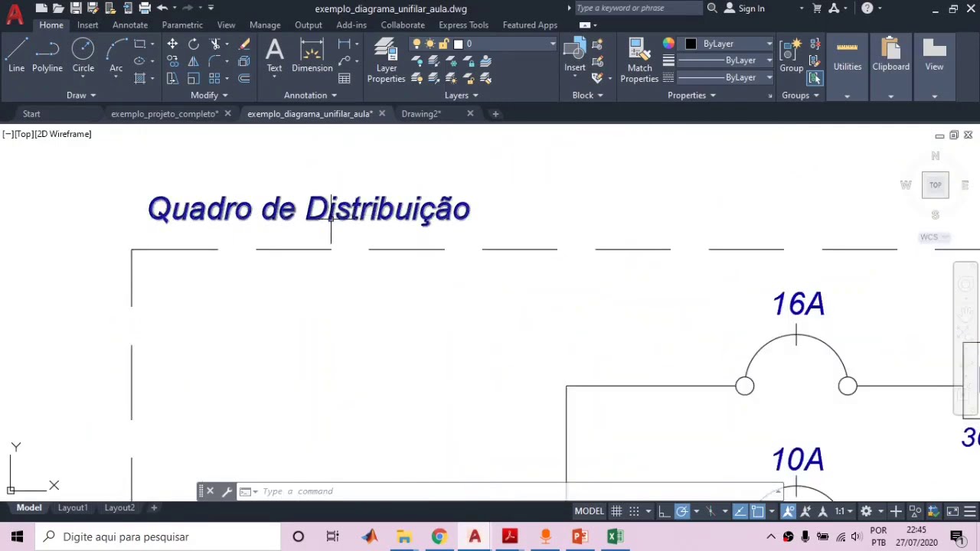980x551 pixels.
Task: Click the Trim scissors tool
Action: (x=215, y=44)
